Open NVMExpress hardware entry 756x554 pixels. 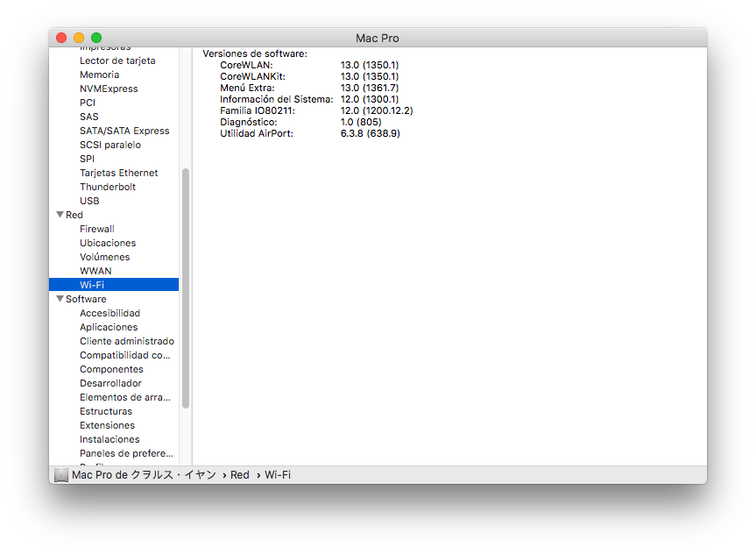[x=109, y=89]
